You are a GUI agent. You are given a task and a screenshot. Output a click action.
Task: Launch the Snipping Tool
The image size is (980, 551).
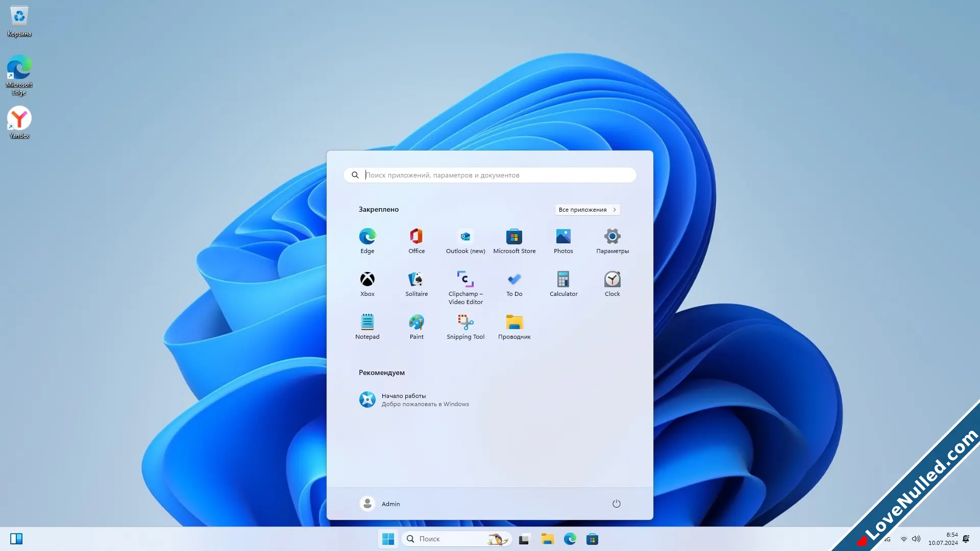[465, 327]
